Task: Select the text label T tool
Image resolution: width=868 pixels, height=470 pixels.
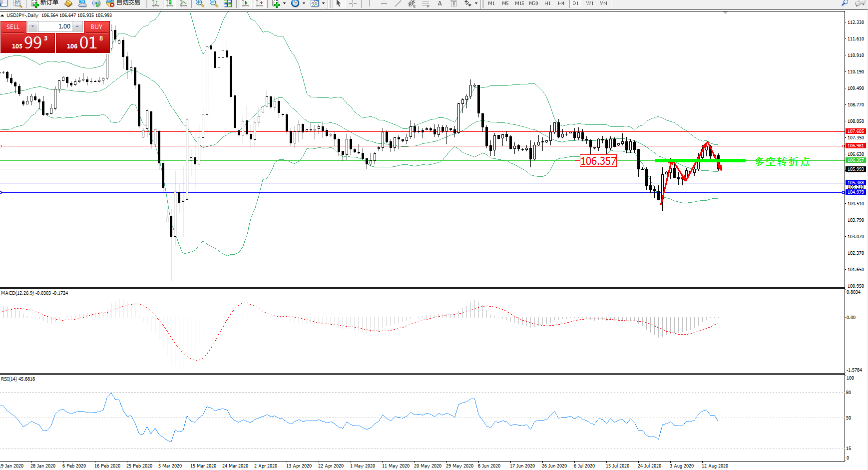Action: [x=453, y=3]
